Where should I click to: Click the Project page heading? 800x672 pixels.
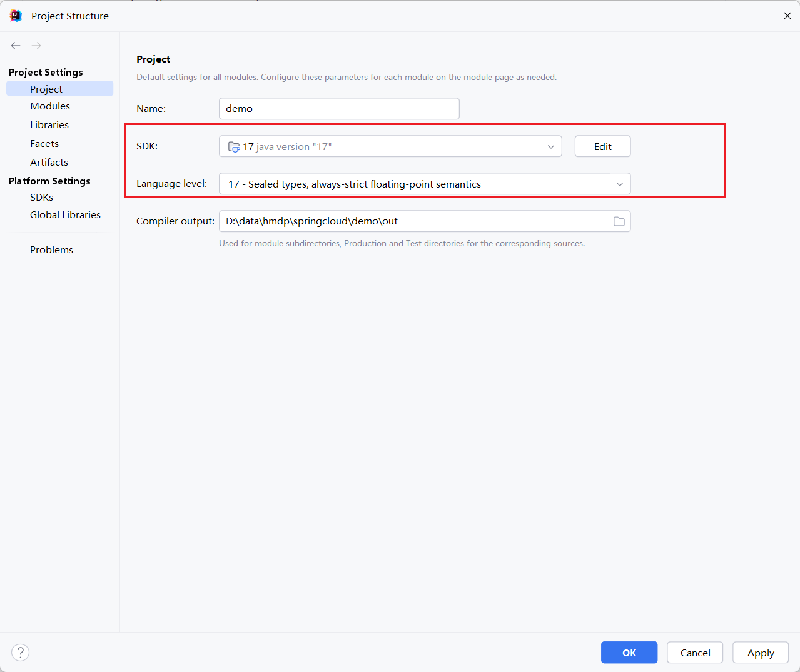(153, 59)
